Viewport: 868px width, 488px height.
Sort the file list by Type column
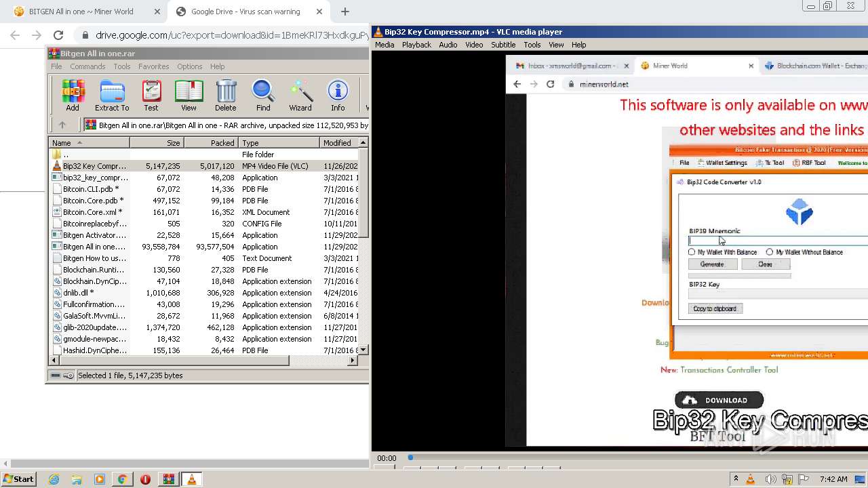pyautogui.click(x=279, y=143)
